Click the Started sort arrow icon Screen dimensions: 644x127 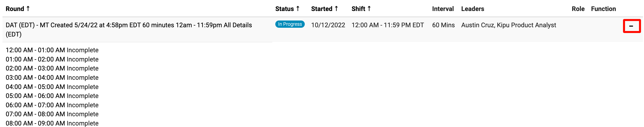click(x=336, y=8)
